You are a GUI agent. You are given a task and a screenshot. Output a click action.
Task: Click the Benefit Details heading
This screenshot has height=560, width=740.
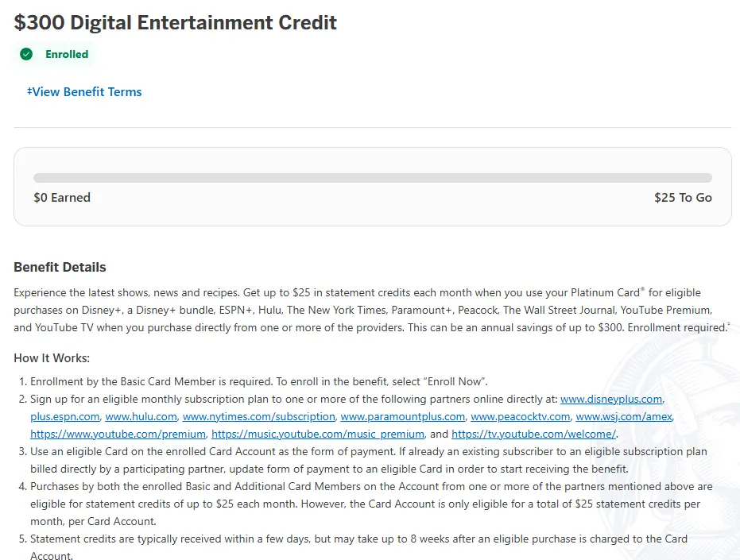[x=60, y=267]
